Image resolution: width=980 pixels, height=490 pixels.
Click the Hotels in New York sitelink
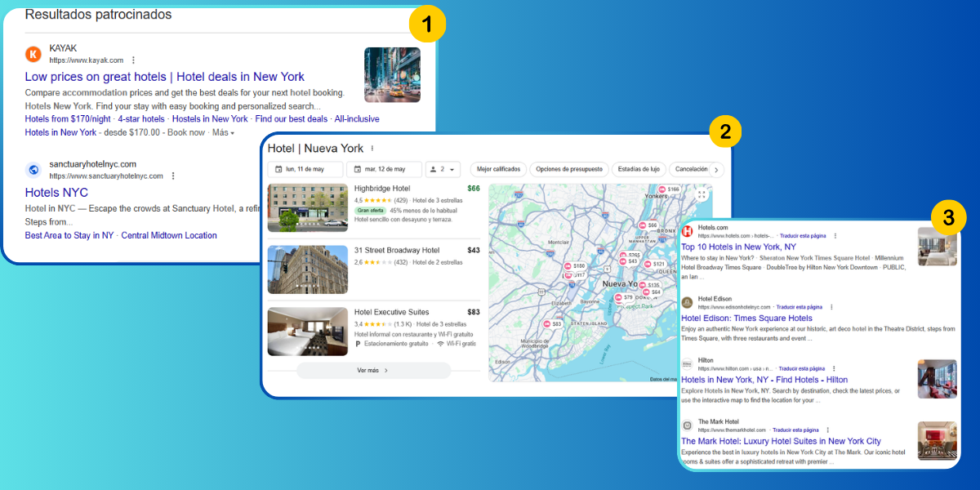tap(61, 132)
